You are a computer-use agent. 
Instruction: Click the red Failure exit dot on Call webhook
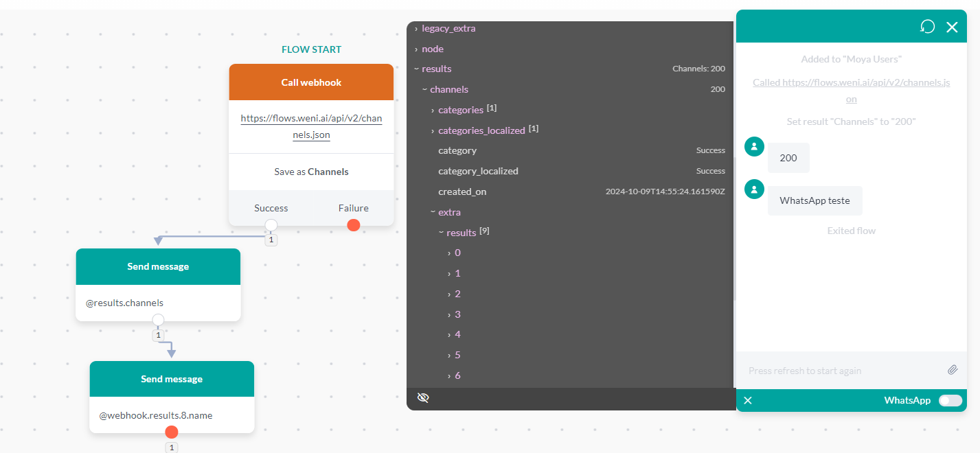point(353,224)
